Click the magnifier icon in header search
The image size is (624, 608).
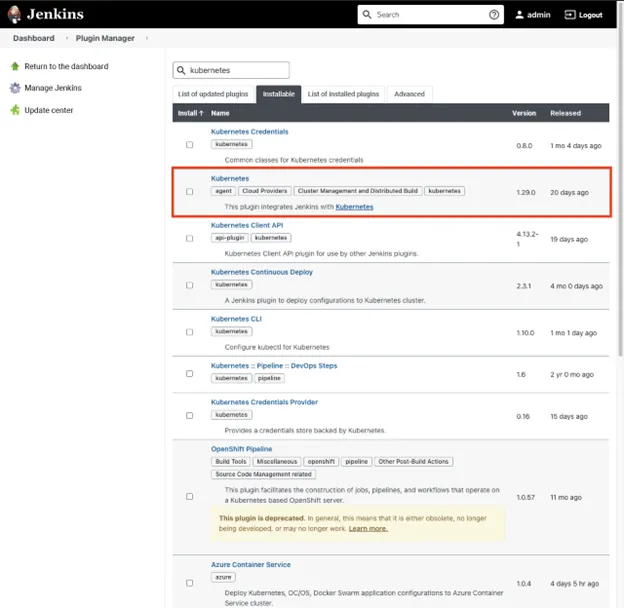click(x=367, y=15)
